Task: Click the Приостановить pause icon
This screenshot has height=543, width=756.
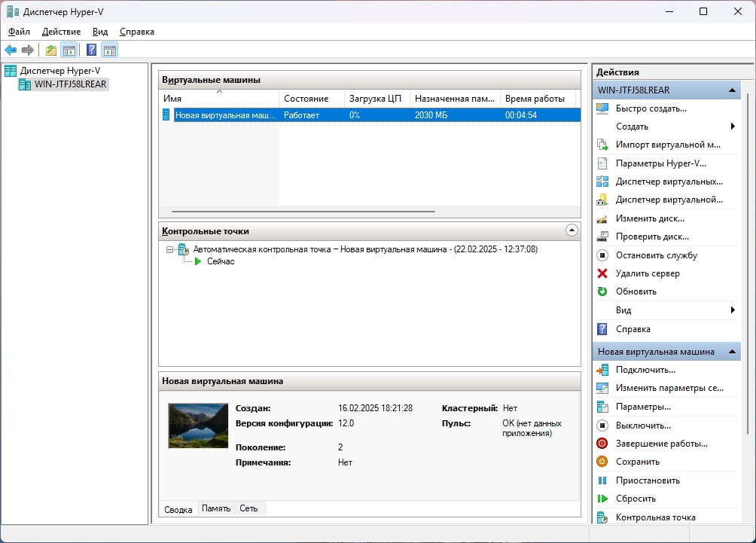Action: tap(602, 480)
